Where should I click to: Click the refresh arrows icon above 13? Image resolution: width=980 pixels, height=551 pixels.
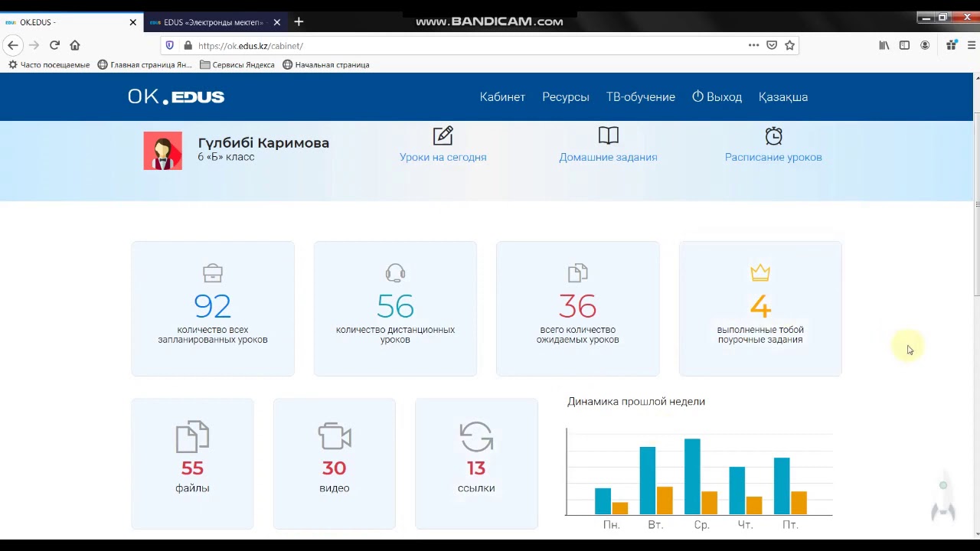pyautogui.click(x=476, y=436)
